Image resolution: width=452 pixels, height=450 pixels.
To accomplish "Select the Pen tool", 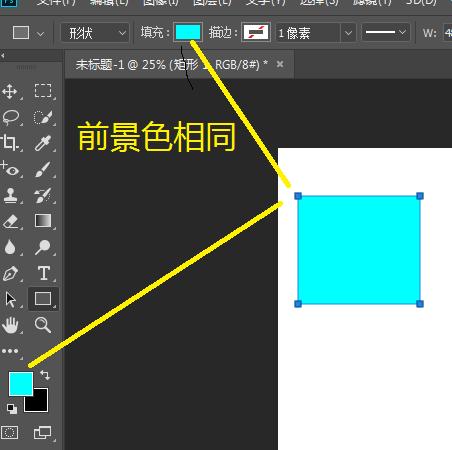I will pyautogui.click(x=10, y=273).
